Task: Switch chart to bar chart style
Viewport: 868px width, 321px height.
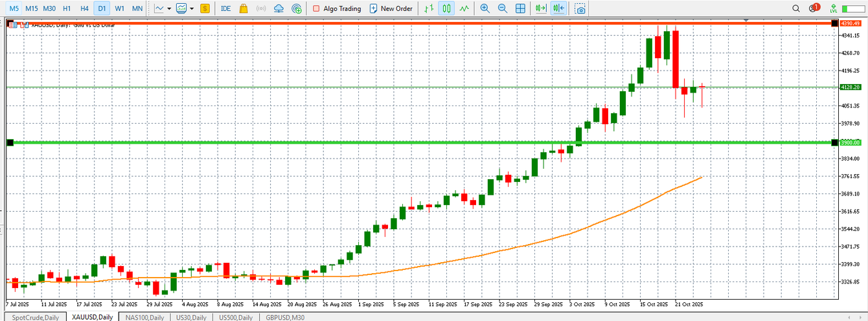Action: 428,8
